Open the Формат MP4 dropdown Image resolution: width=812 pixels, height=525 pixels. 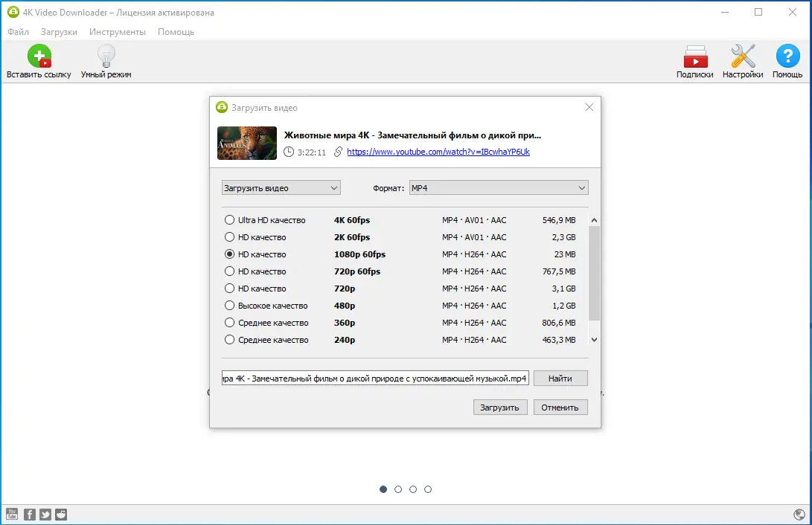(x=499, y=187)
